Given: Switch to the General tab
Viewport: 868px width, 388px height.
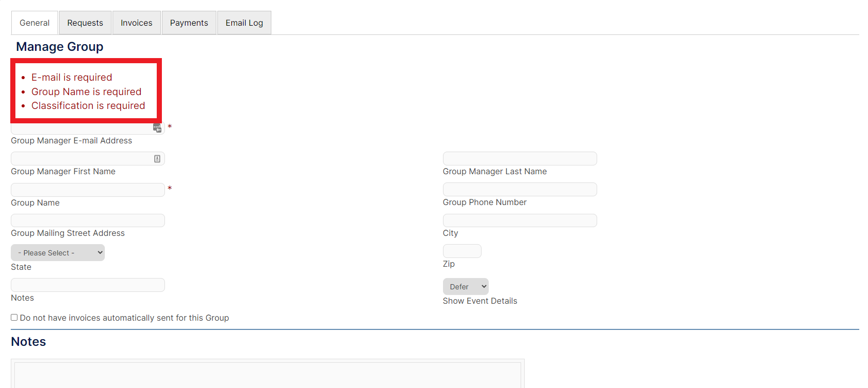Looking at the screenshot, I should point(34,23).
